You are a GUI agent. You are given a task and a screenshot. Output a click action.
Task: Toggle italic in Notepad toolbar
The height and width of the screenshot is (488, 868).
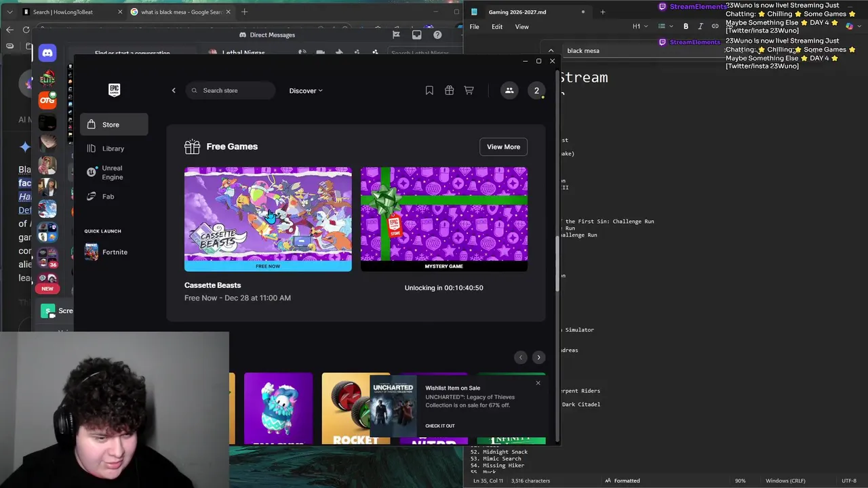pyautogui.click(x=701, y=26)
